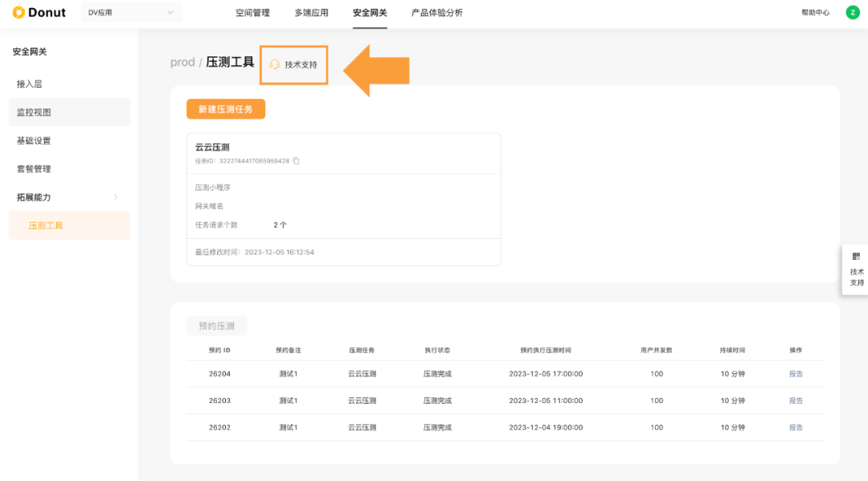The height and width of the screenshot is (481, 868).
Task: Select 压测工具 in the sidebar
Action: click(x=69, y=225)
